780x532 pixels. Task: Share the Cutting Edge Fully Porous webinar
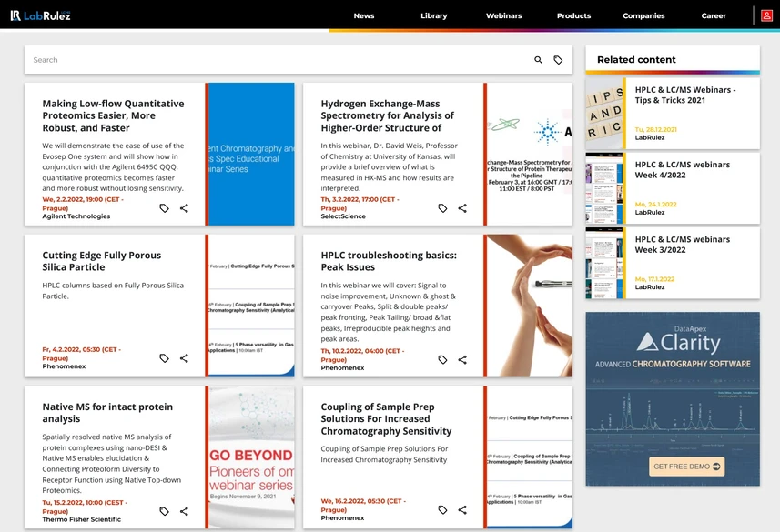(x=184, y=358)
